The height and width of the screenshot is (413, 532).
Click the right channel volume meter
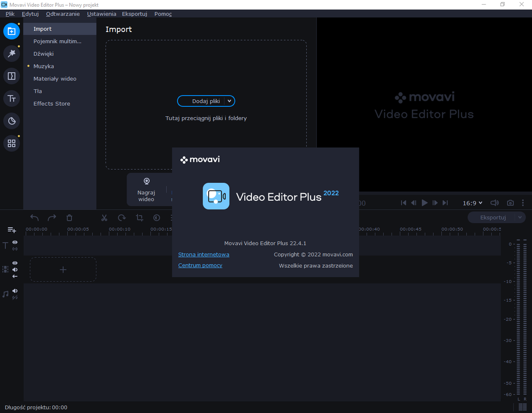[x=525, y=317]
